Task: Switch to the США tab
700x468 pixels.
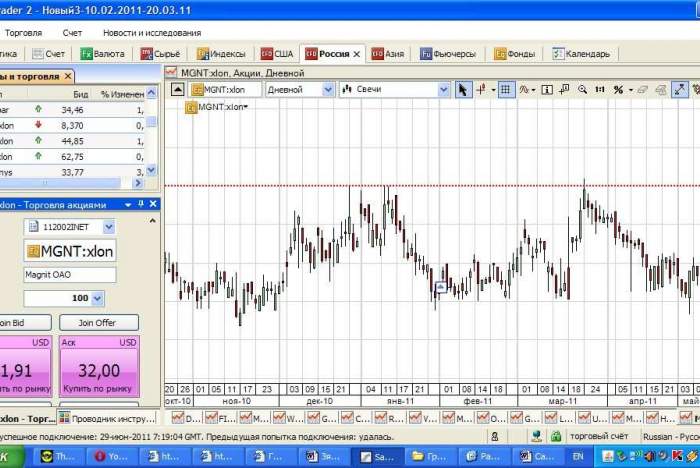Action: point(277,53)
